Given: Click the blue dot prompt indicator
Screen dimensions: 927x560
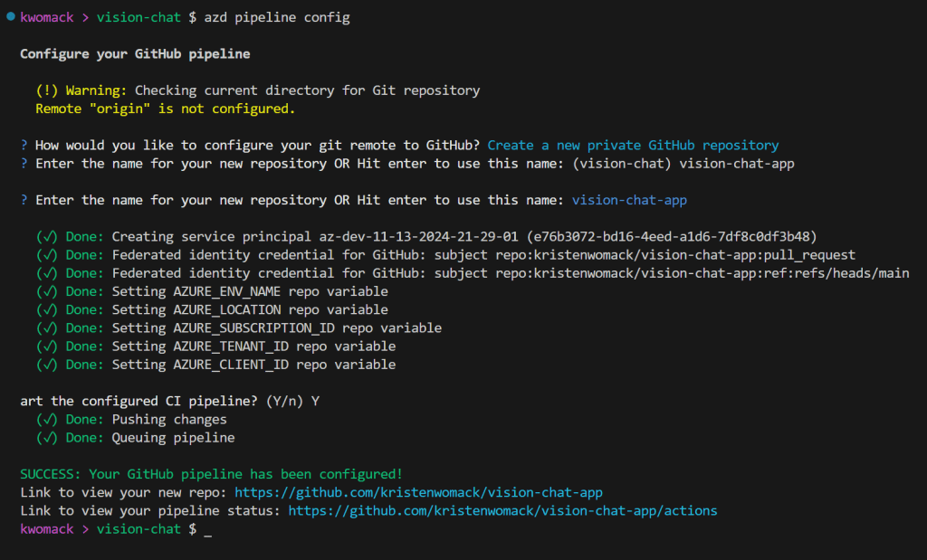Looking at the screenshot, I should [10, 16].
